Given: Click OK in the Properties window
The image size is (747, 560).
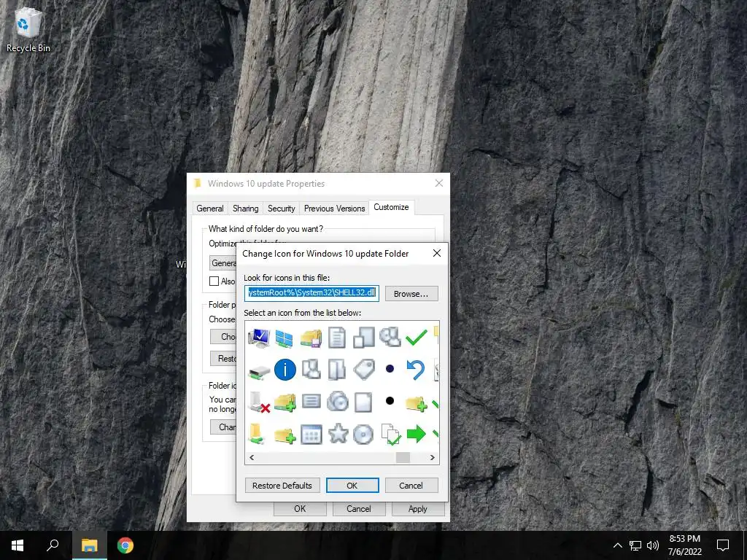Looking at the screenshot, I should point(300,508).
